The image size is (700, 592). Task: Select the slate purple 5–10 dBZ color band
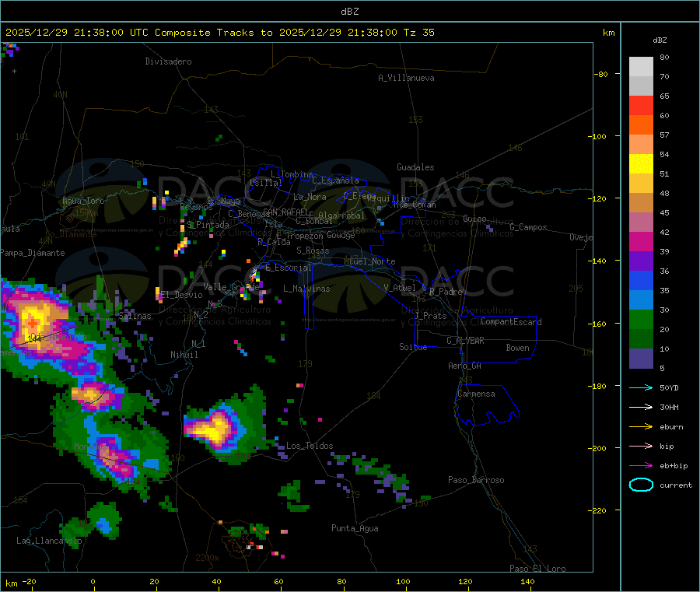coord(641,359)
